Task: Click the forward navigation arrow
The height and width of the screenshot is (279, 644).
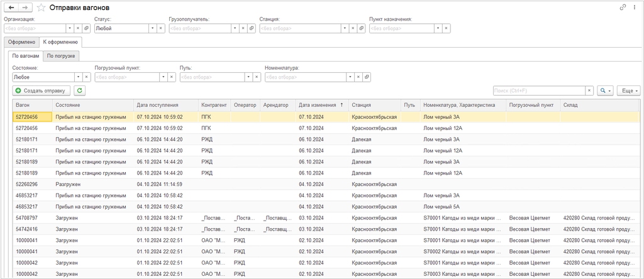Action: [x=25, y=8]
